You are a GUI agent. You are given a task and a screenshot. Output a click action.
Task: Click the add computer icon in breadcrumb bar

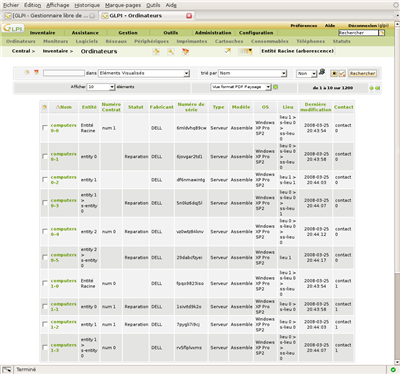(x=156, y=51)
